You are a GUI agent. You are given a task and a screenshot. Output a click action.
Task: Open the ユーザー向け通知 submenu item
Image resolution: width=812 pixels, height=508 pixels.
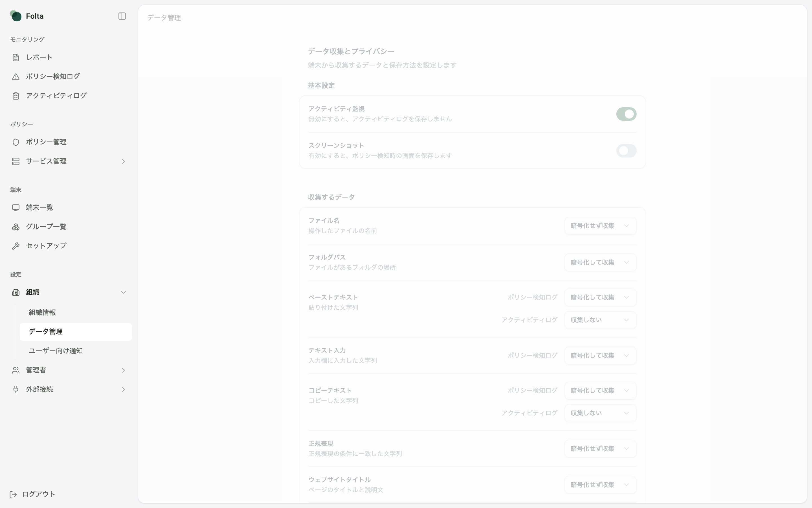coord(76,351)
